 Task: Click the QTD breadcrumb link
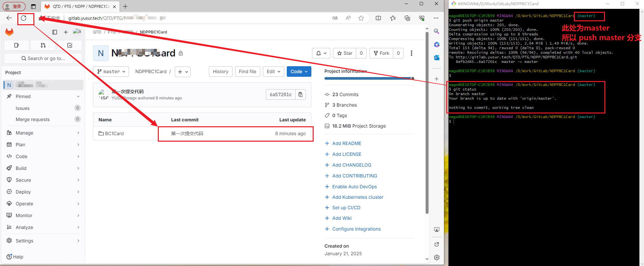pyautogui.click(x=97, y=32)
